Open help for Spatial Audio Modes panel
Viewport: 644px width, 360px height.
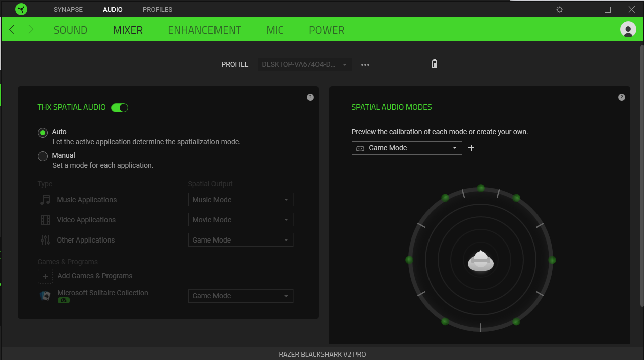[622, 97]
